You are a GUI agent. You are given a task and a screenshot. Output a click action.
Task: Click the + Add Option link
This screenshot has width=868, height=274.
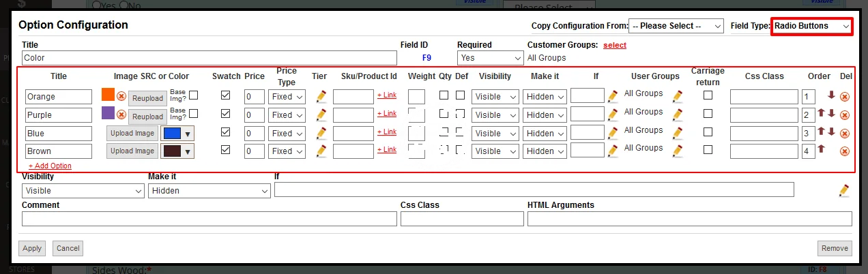(50, 166)
